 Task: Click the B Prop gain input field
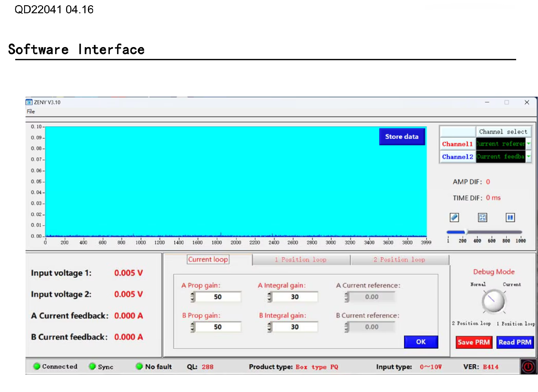click(218, 327)
